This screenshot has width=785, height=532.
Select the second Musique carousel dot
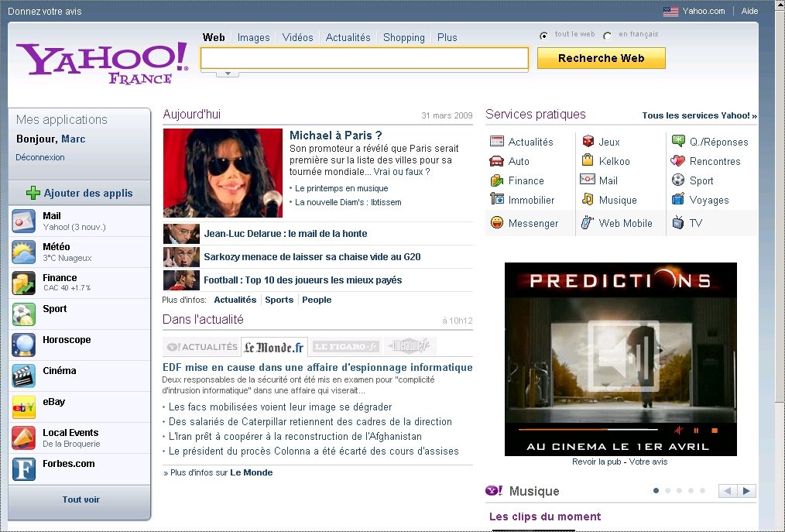click(667, 491)
